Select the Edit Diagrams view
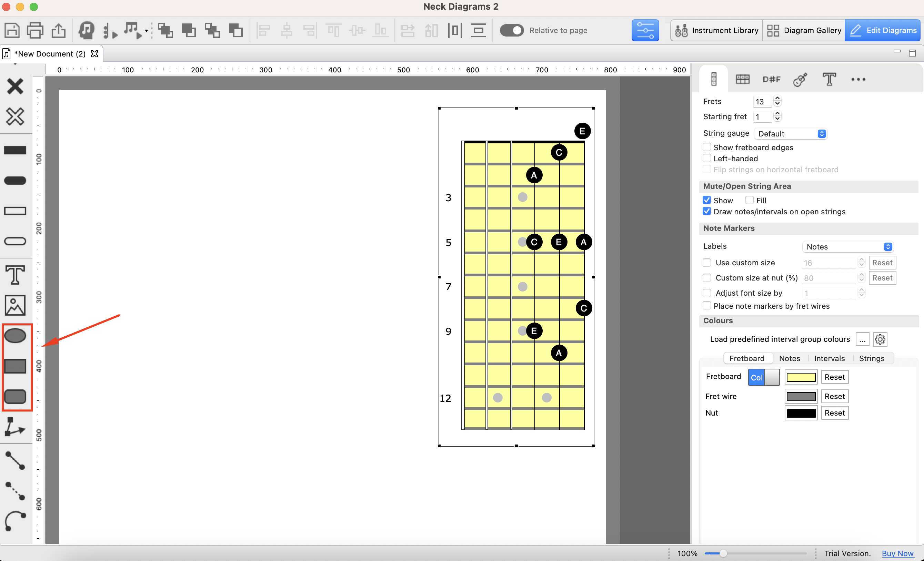924x561 pixels. click(883, 30)
